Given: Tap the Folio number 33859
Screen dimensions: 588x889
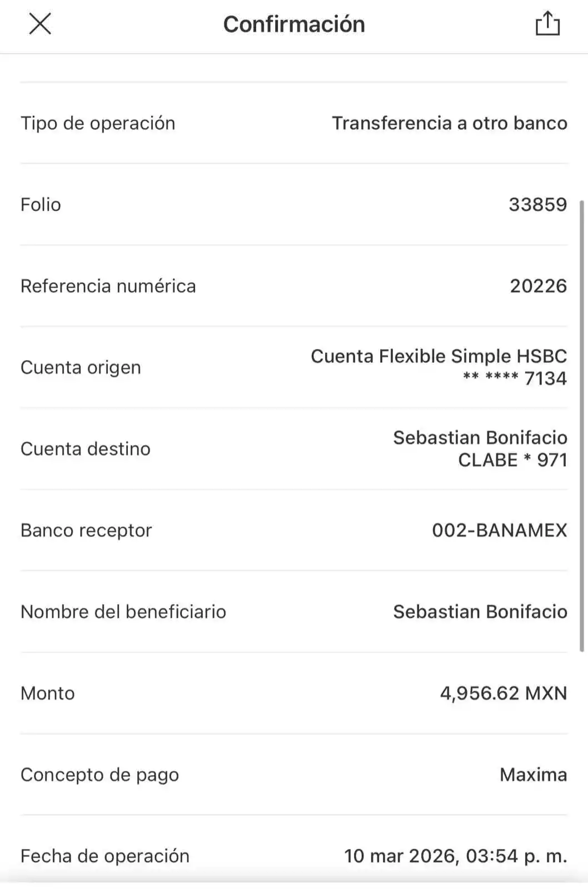Looking at the screenshot, I should [537, 204].
